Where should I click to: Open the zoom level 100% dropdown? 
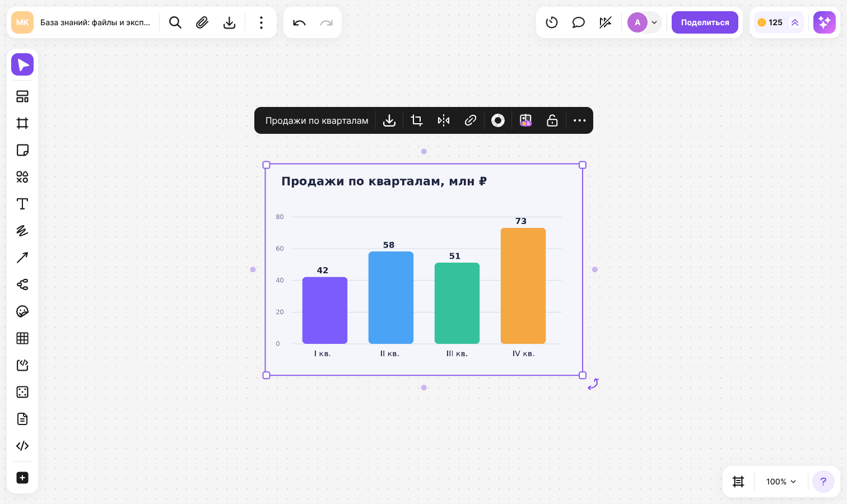[x=781, y=482]
